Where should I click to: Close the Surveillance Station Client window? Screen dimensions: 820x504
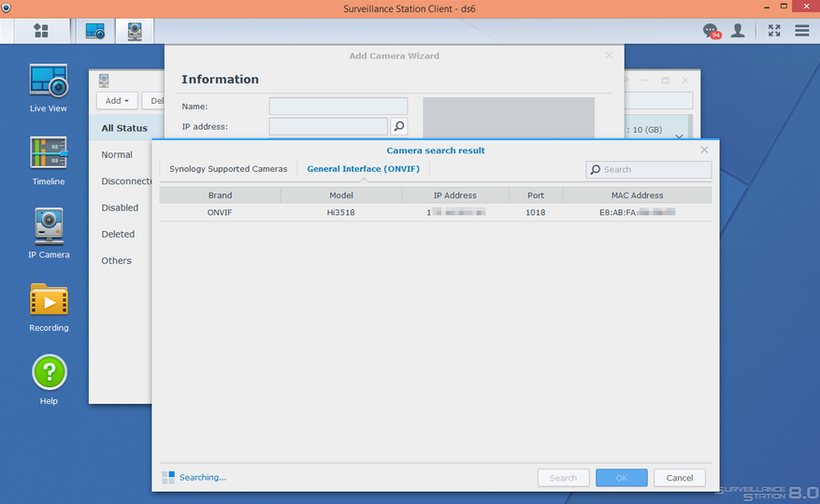point(806,7)
